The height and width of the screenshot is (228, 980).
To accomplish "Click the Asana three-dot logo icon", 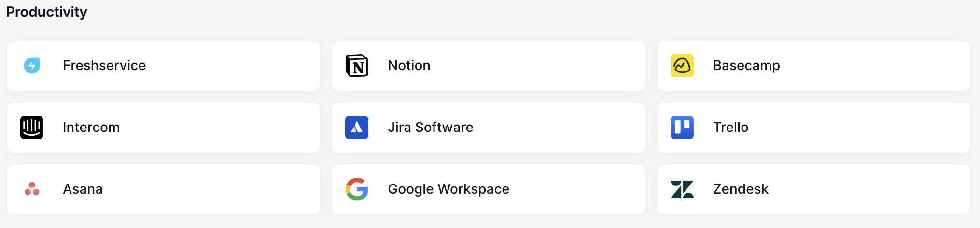I will pos(32,189).
